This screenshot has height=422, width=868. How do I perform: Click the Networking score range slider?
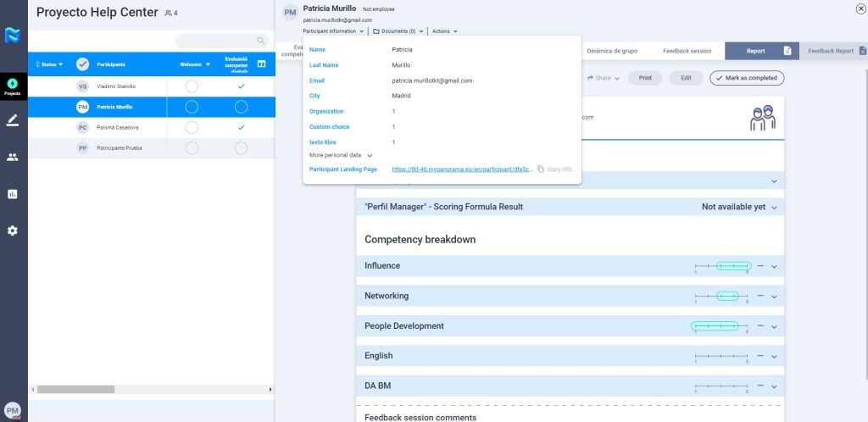tap(726, 296)
